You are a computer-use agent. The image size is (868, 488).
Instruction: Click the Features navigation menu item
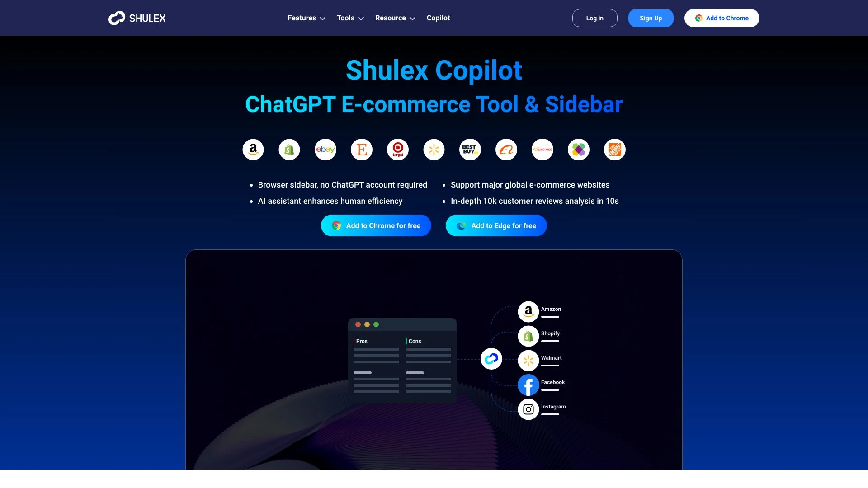click(x=302, y=18)
